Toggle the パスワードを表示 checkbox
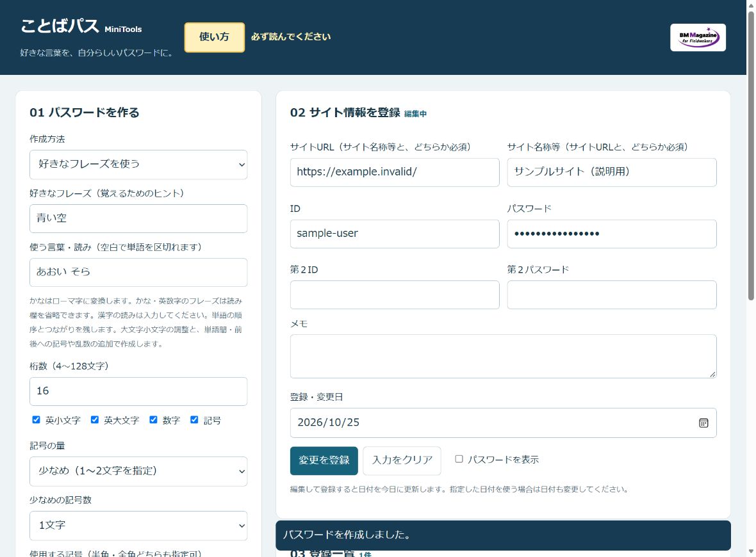The image size is (756, 557). click(x=459, y=459)
